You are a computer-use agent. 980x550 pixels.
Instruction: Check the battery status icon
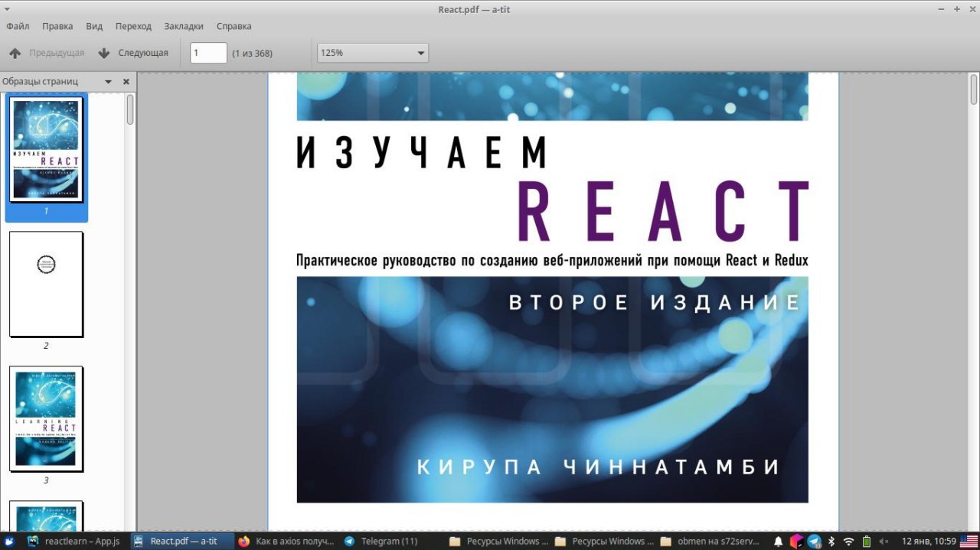[x=866, y=541]
